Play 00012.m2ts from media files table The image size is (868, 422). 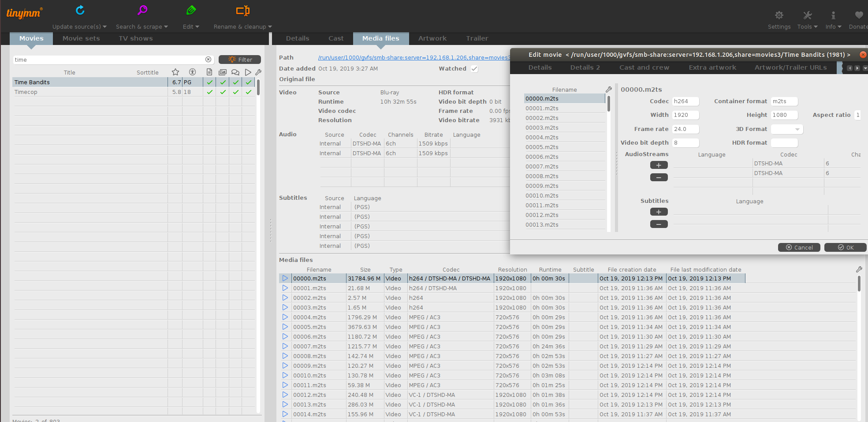coord(285,395)
